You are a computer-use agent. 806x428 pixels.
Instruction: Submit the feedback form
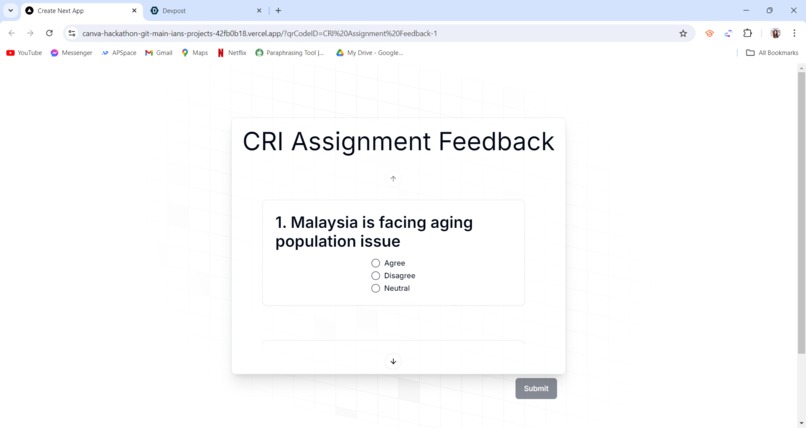coord(536,388)
